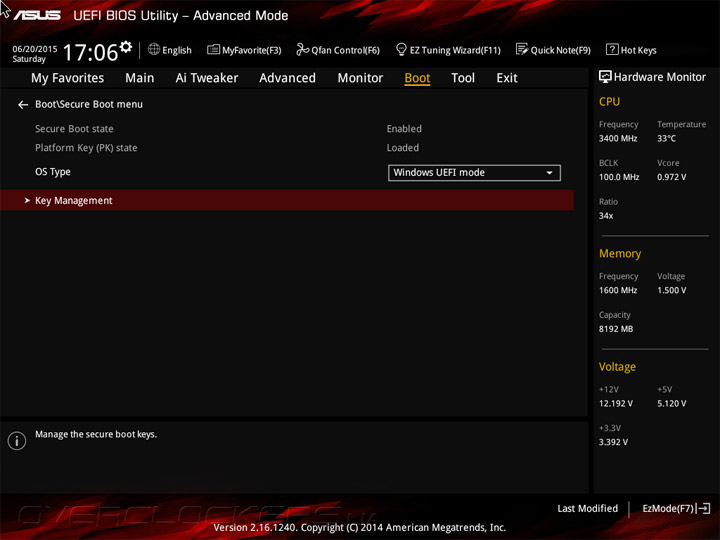
Task: Click the ASUS logo
Action: click(x=37, y=15)
